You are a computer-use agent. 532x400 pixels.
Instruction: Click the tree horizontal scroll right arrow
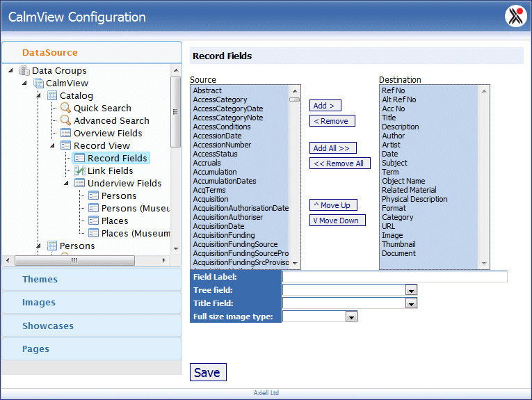pyautogui.click(x=164, y=261)
